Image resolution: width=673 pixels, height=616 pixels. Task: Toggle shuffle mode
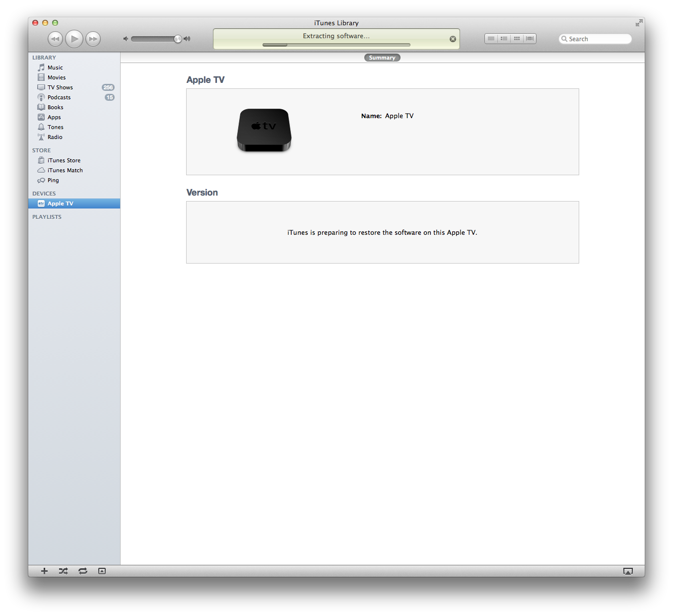click(x=63, y=571)
